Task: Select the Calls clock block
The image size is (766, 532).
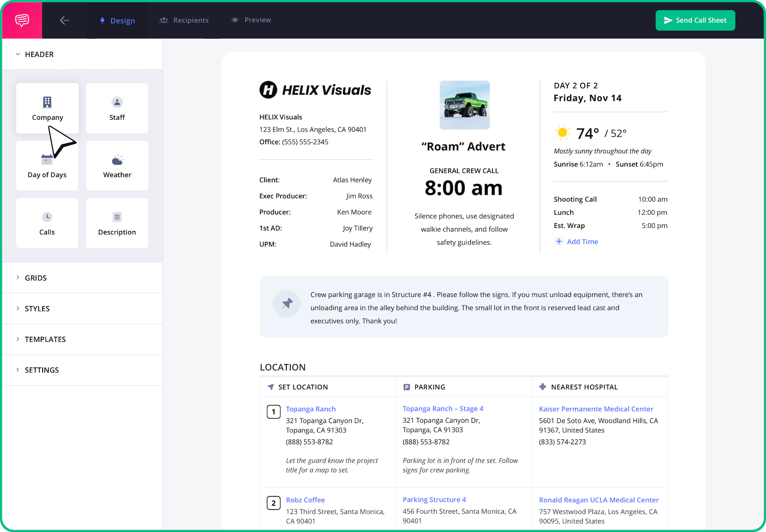Action: (x=47, y=223)
